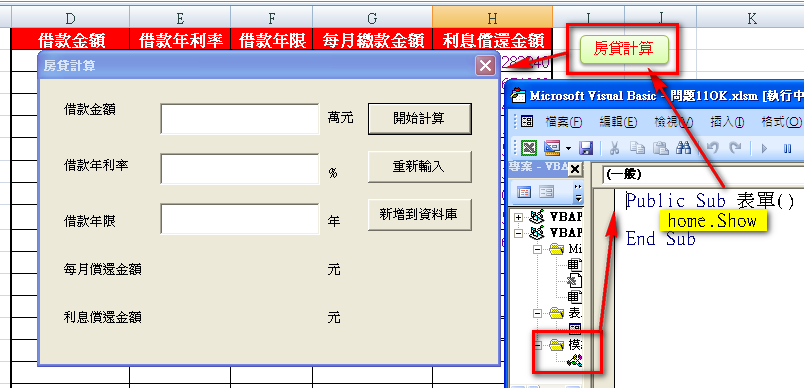Open project panel toolbar options chevron
Viewport: 804px width, 388px height.
(x=578, y=192)
